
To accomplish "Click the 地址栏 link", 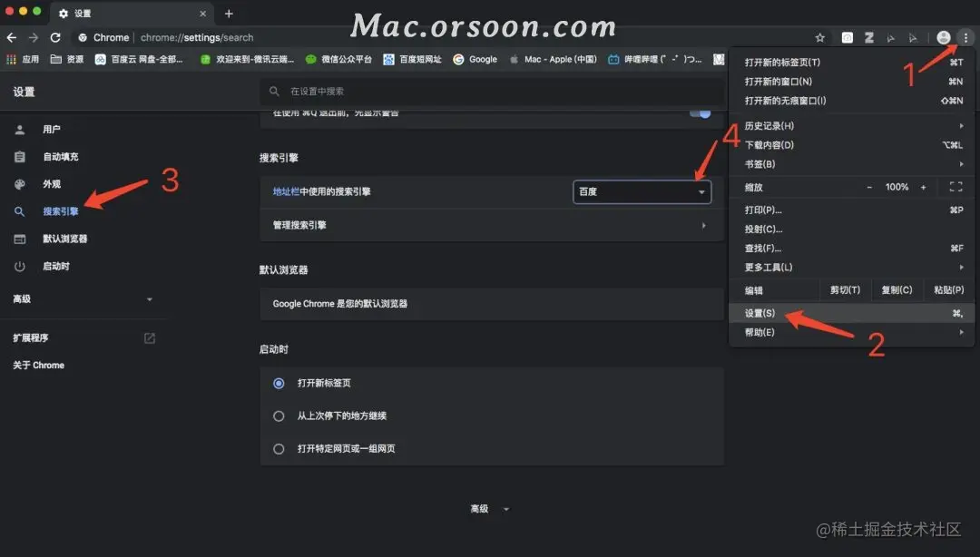I will (x=286, y=192).
